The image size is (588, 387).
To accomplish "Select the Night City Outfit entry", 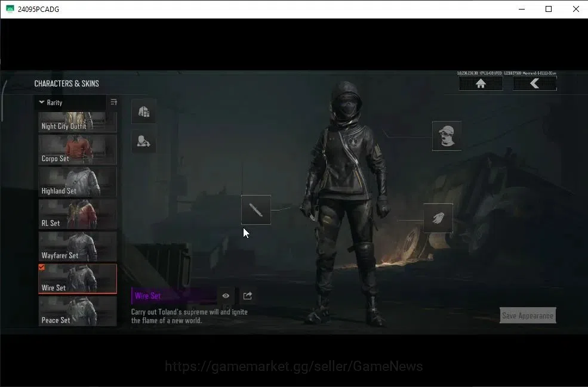I will click(78, 122).
